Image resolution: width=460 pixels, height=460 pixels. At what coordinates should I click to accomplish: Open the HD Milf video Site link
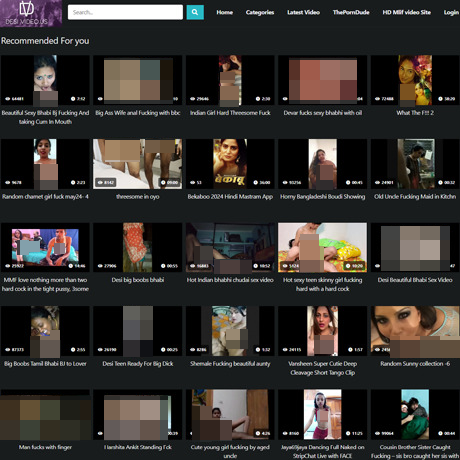[406, 12]
